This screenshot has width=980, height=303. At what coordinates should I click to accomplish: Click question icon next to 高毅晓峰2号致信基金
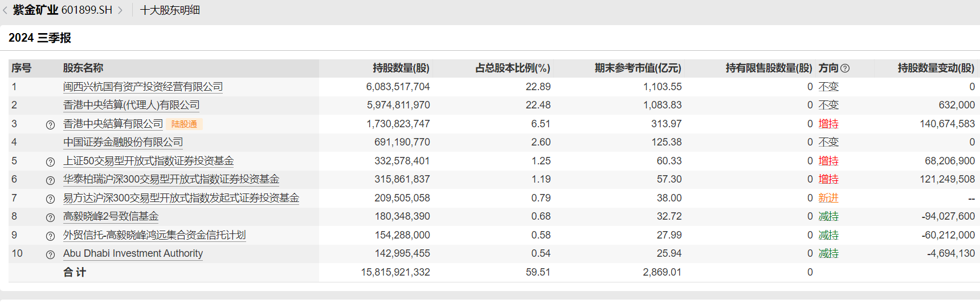[x=50, y=217]
